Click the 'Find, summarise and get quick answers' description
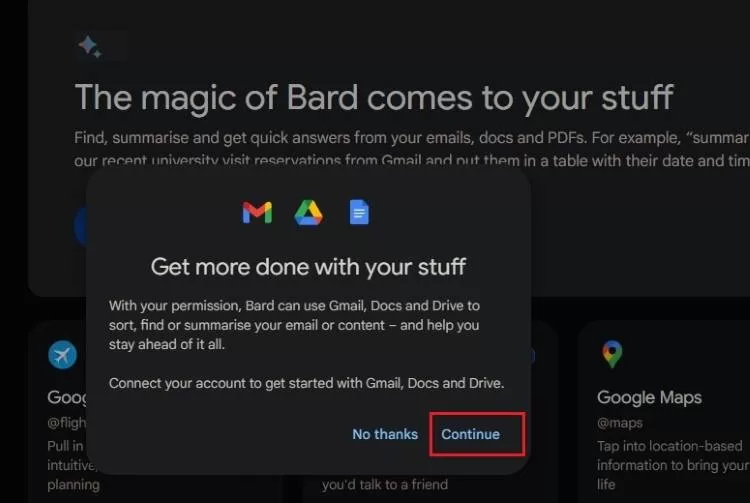The image size is (750, 503). click(x=412, y=149)
